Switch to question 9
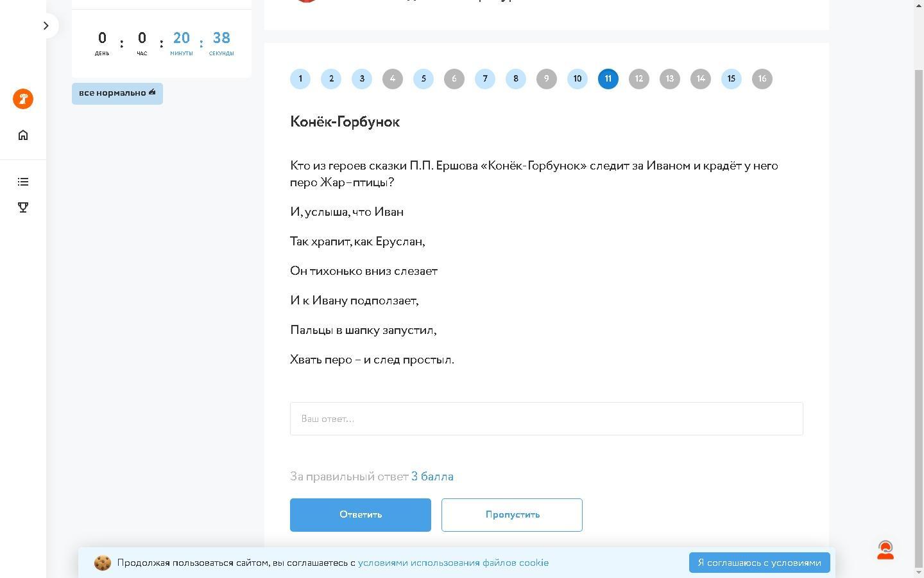Image resolution: width=924 pixels, height=578 pixels. [x=547, y=79]
